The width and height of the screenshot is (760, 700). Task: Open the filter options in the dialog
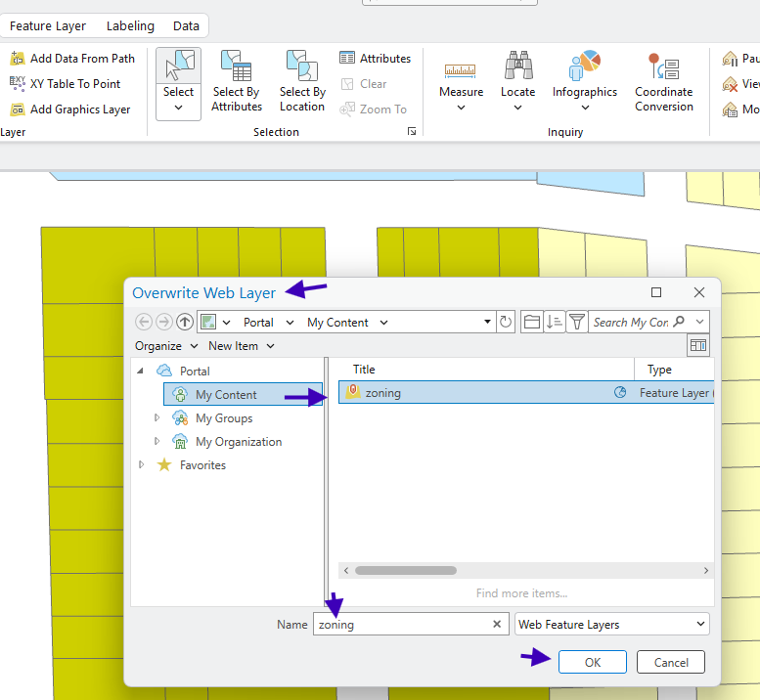[x=577, y=322]
